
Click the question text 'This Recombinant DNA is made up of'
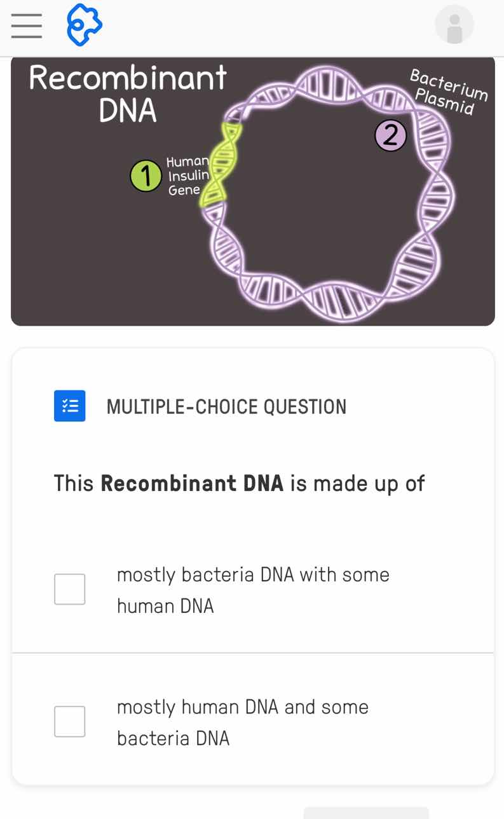[238, 483]
